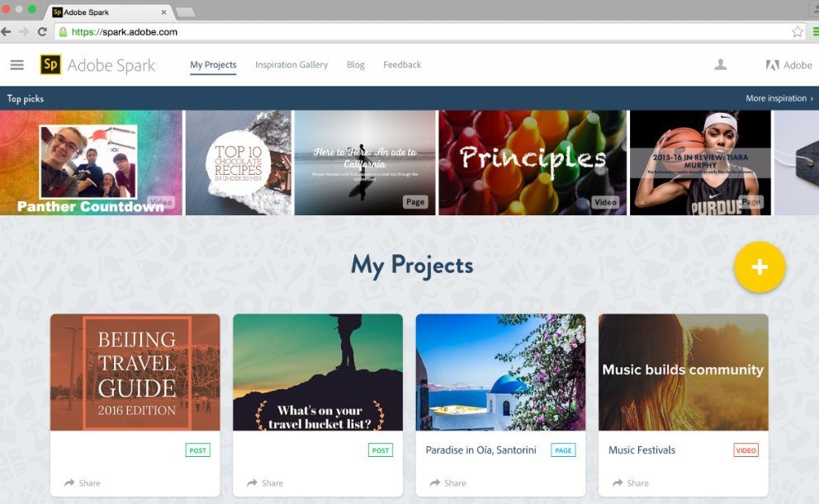This screenshot has width=819, height=504.
Task: Open the Blog tab
Action: 356,64
